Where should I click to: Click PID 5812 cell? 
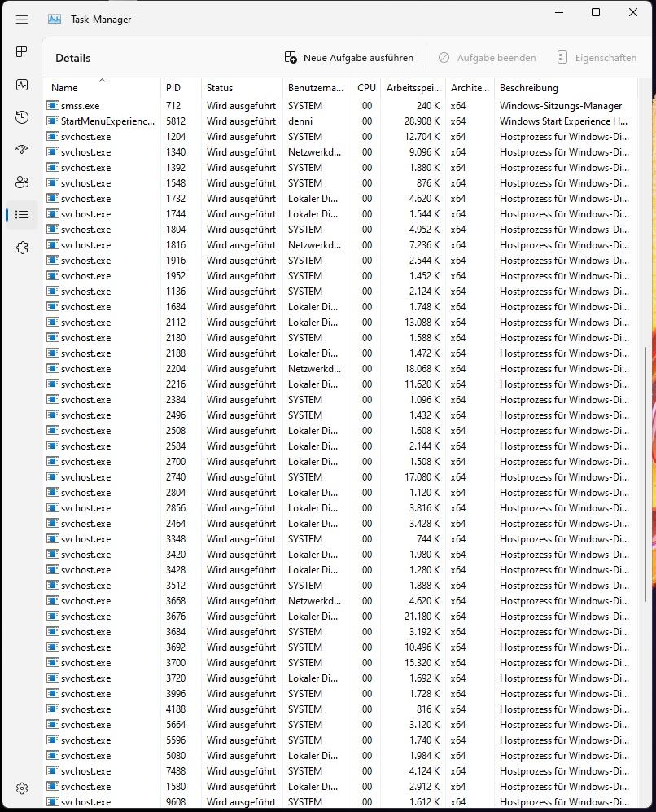click(x=175, y=121)
